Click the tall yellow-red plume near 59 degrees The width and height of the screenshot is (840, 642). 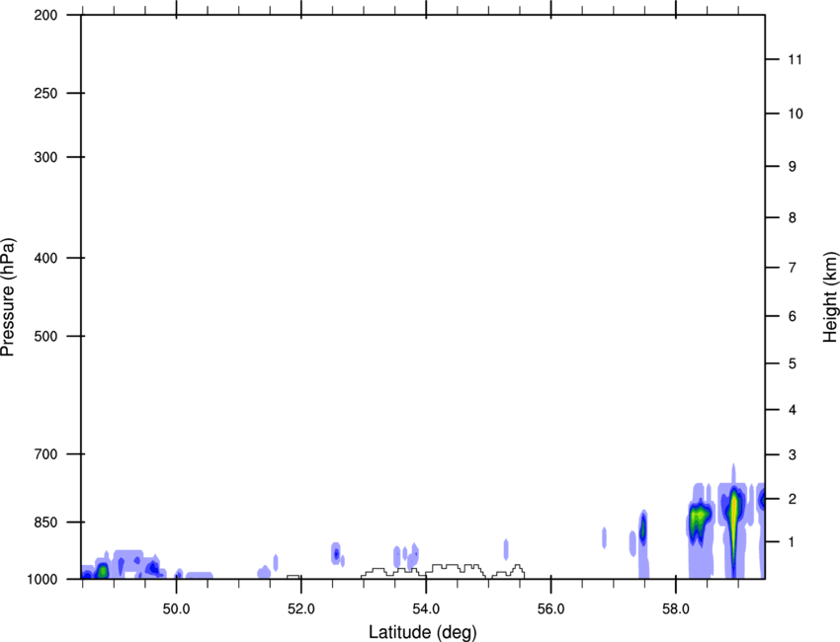coord(734,522)
